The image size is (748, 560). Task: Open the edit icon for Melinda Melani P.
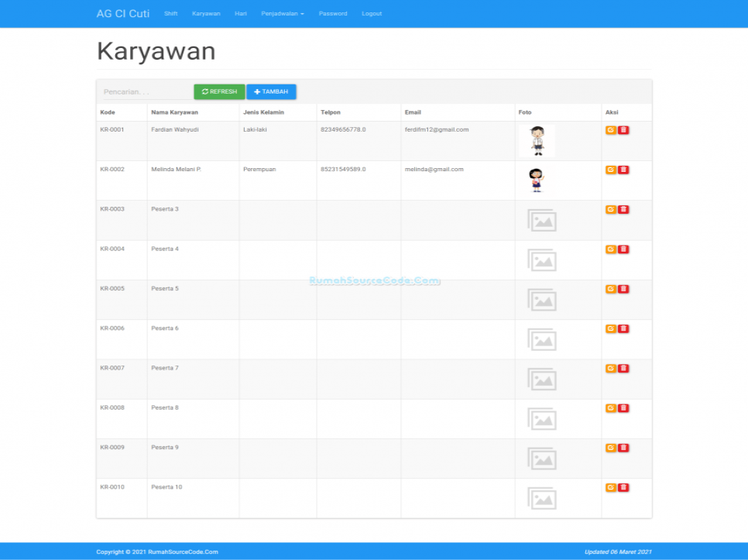click(x=609, y=169)
